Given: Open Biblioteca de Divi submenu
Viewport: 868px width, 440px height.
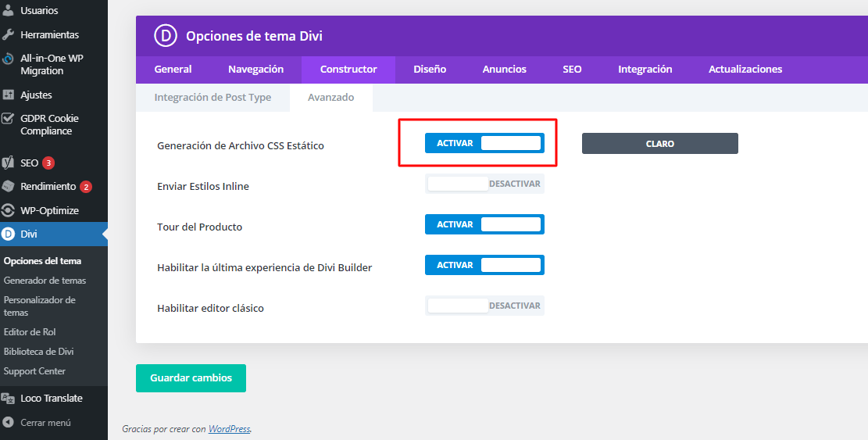Looking at the screenshot, I should (x=39, y=352).
